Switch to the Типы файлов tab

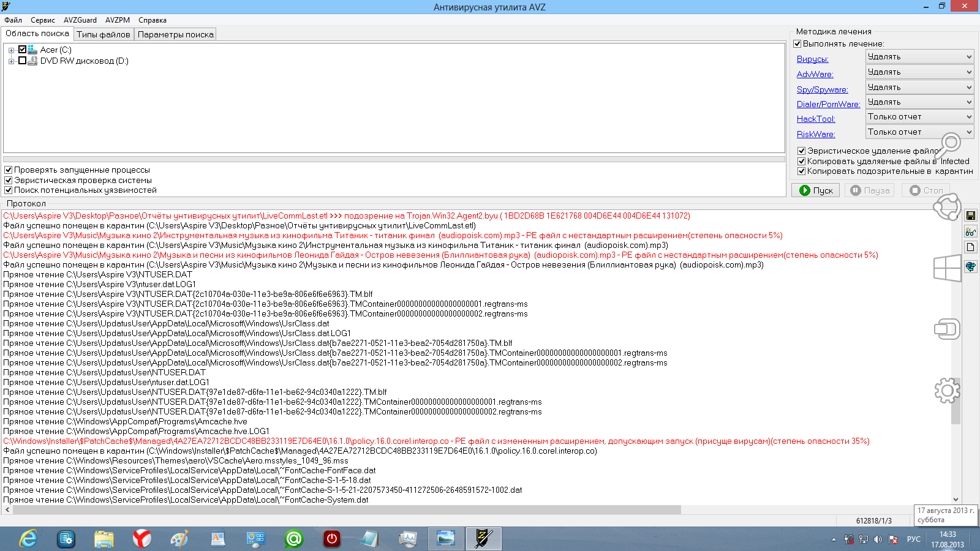[x=104, y=34]
